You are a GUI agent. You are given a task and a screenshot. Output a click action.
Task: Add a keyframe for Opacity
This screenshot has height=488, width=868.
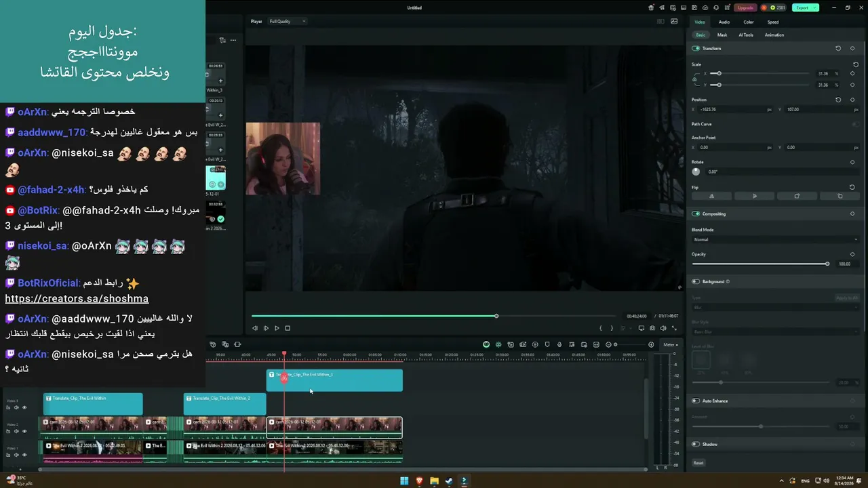(x=852, y=254)
